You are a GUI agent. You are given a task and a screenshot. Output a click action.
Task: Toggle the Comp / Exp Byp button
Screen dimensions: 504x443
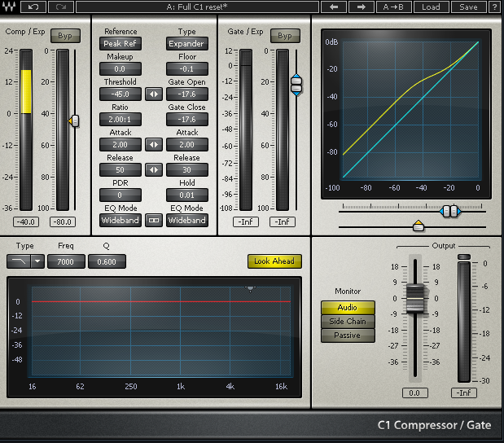click(65, 36)
